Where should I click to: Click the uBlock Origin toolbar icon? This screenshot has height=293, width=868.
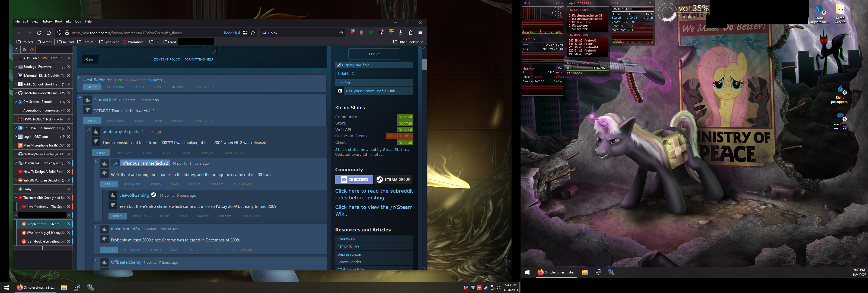[352, 32]
